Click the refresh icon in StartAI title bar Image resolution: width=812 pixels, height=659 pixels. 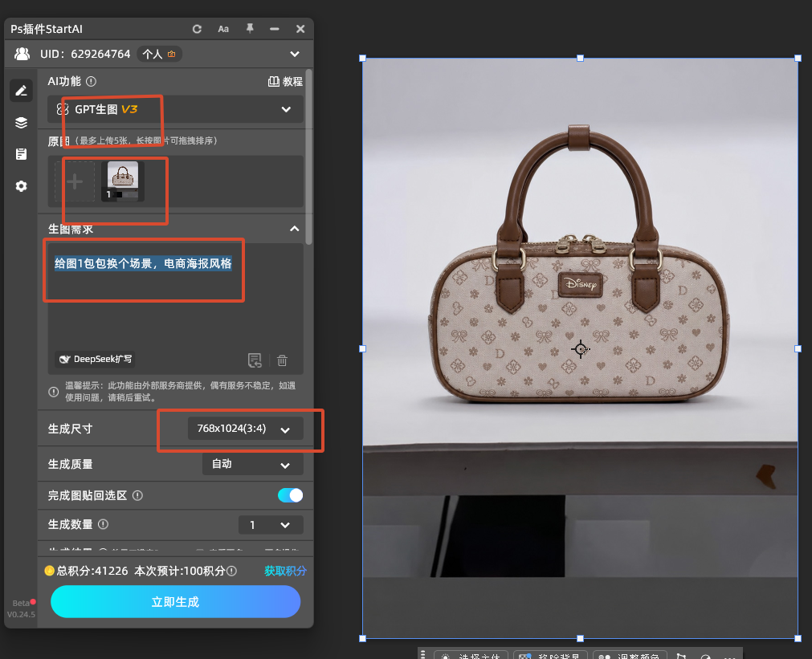pyautogui.click(x=197, y=29)
